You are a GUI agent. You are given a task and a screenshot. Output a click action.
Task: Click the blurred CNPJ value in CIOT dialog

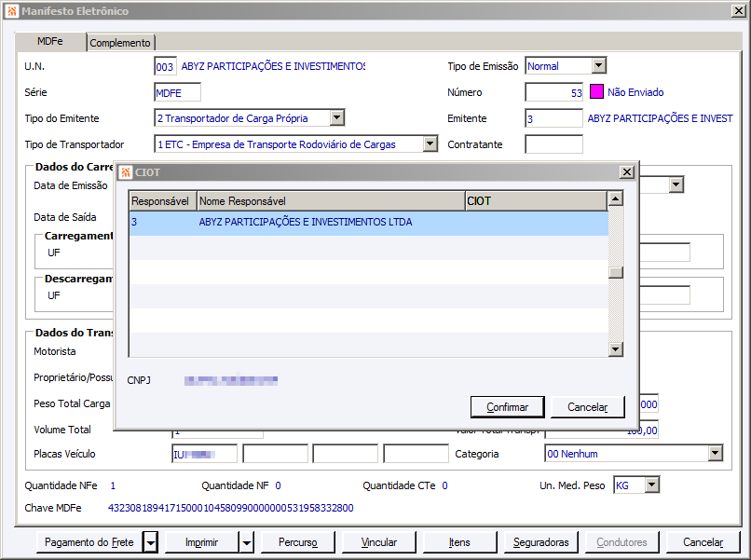tap(231, 380)
